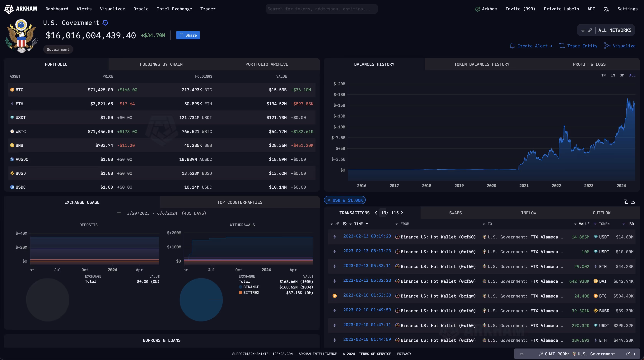Expand the chat room chevron
644x360 pixels.
coord(521,354)
